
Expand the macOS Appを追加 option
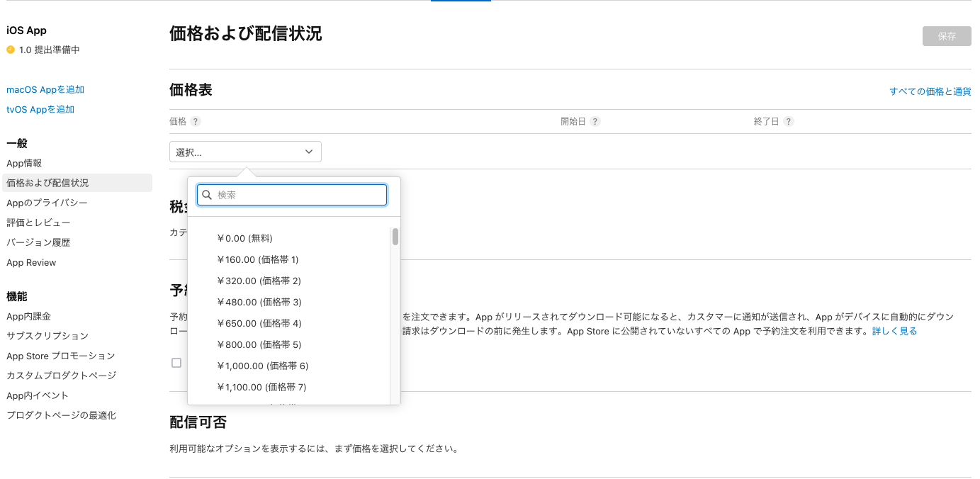click(45, 89)
